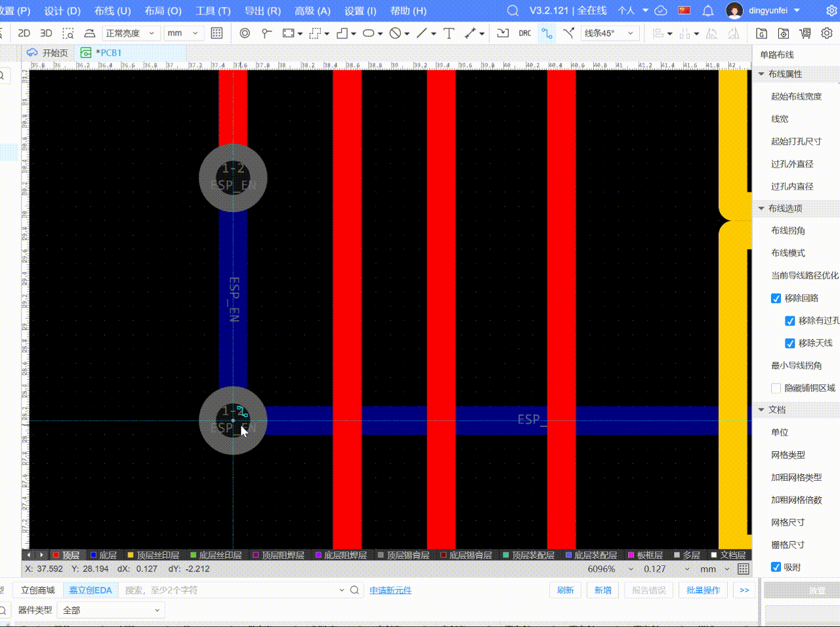Click the DRC check icon
Image resolution: width=840 pixels, height=627 pixels.
[x=525, y=33]
